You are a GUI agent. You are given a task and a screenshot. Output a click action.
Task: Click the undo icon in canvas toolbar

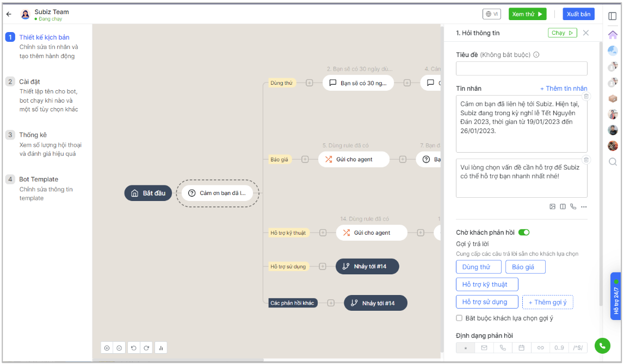134,348
